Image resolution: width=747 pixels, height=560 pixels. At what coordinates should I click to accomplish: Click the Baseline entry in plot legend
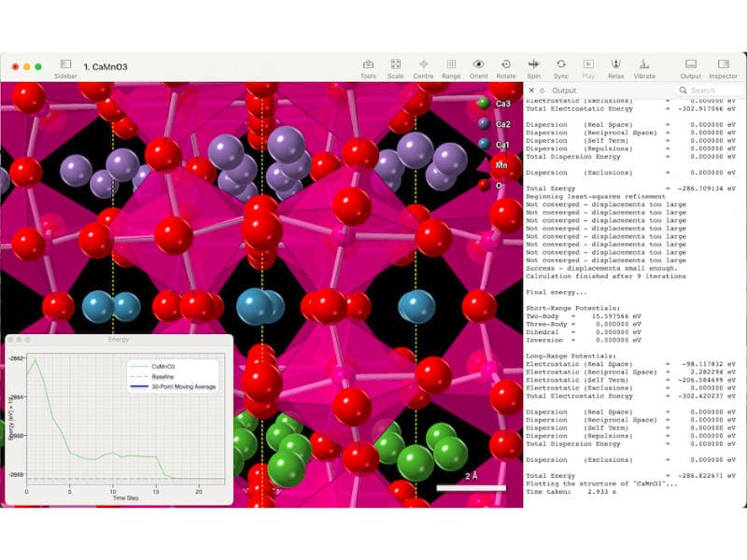pos(162,376)
